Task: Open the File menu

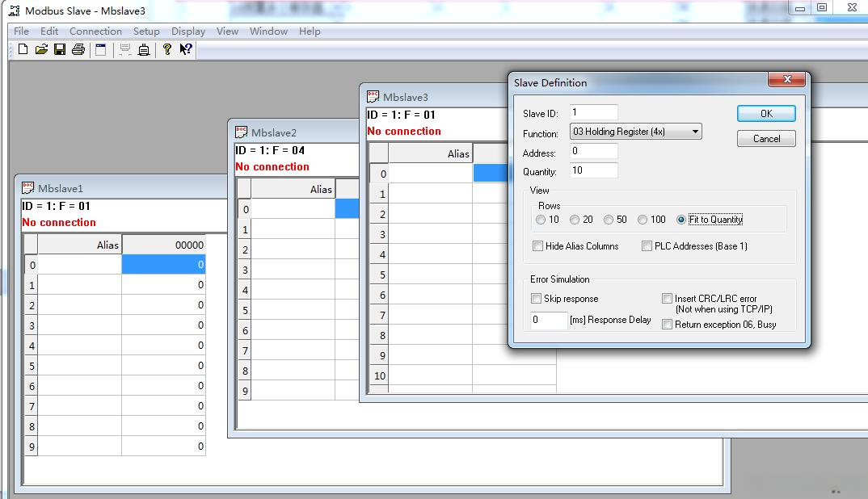Action: point(21,31)
